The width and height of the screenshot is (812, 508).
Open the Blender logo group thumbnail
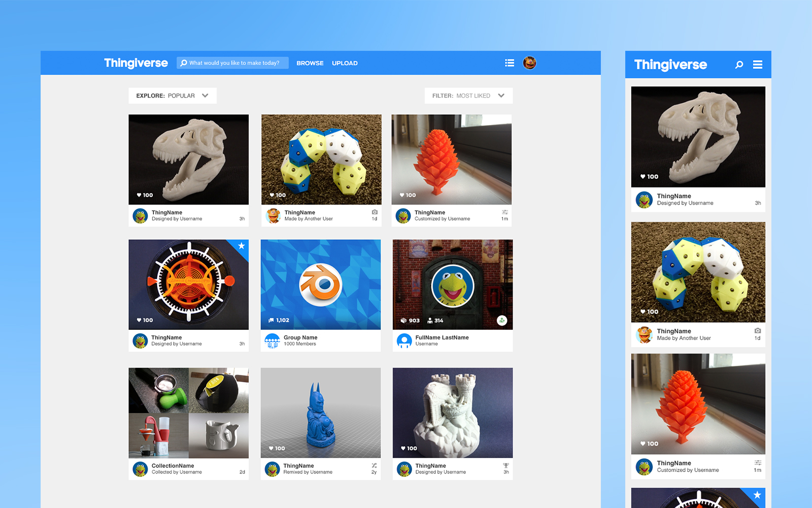(321, 284)
